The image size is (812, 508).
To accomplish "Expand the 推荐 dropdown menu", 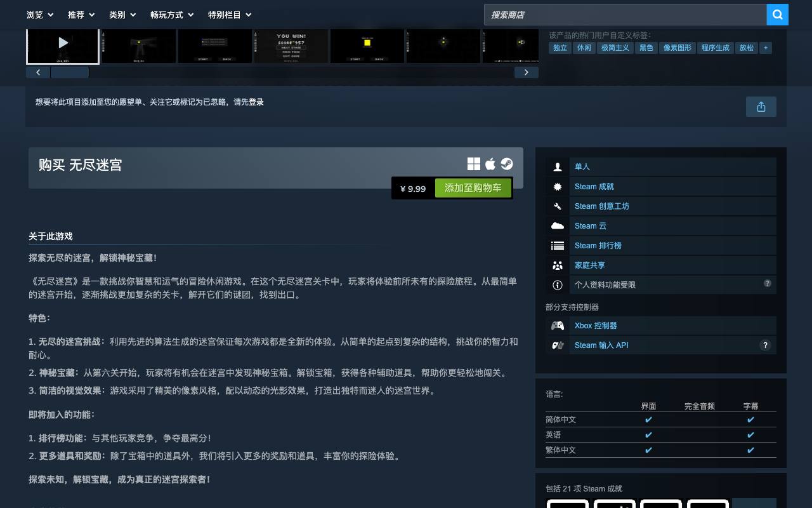I will click(x=81, y=15).
